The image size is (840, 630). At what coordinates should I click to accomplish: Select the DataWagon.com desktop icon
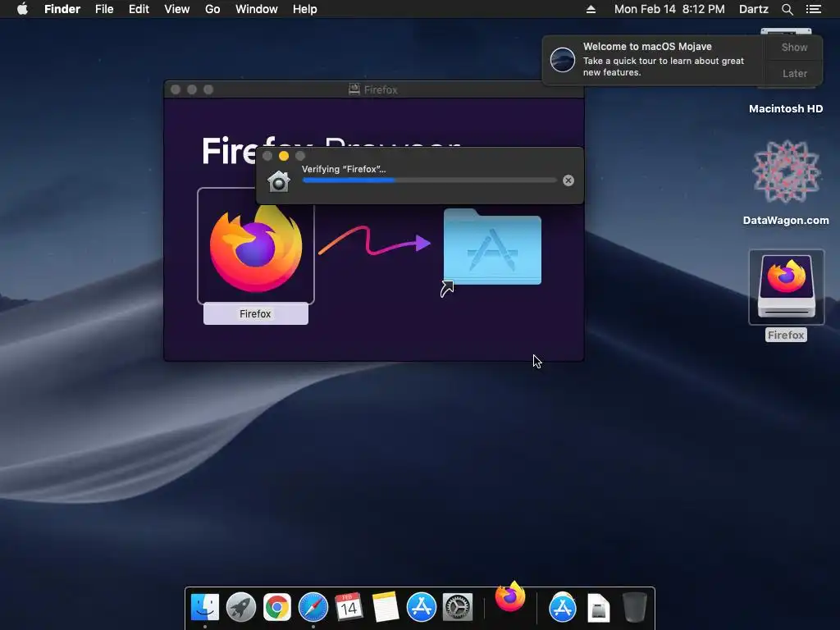coord(786,172)
